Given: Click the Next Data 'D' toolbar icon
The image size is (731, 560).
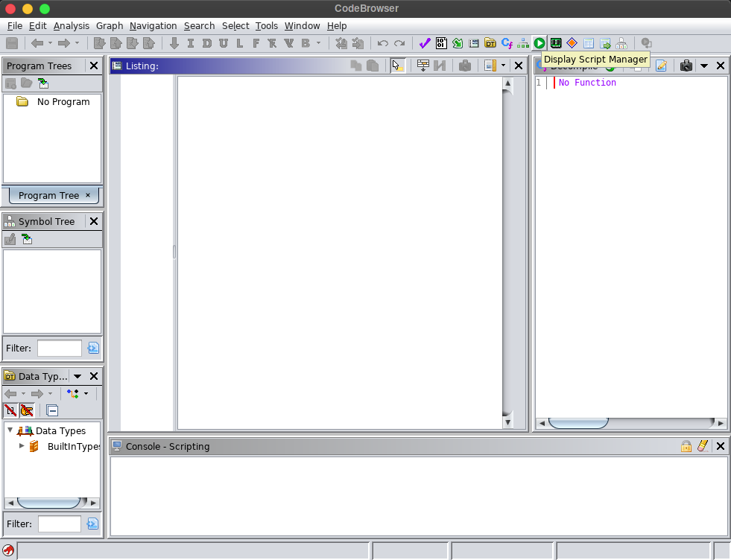Looking at the screenshot, I should click(207, 43).
